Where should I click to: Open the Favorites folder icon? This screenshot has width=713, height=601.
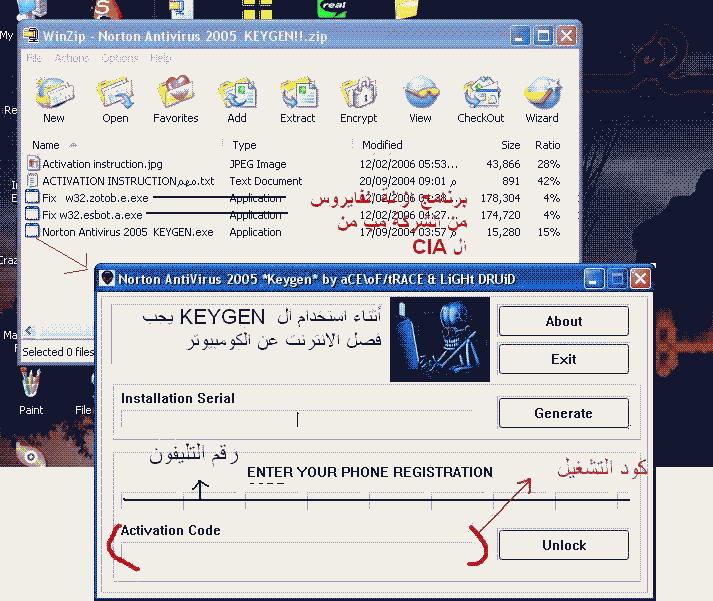(175, 100)
